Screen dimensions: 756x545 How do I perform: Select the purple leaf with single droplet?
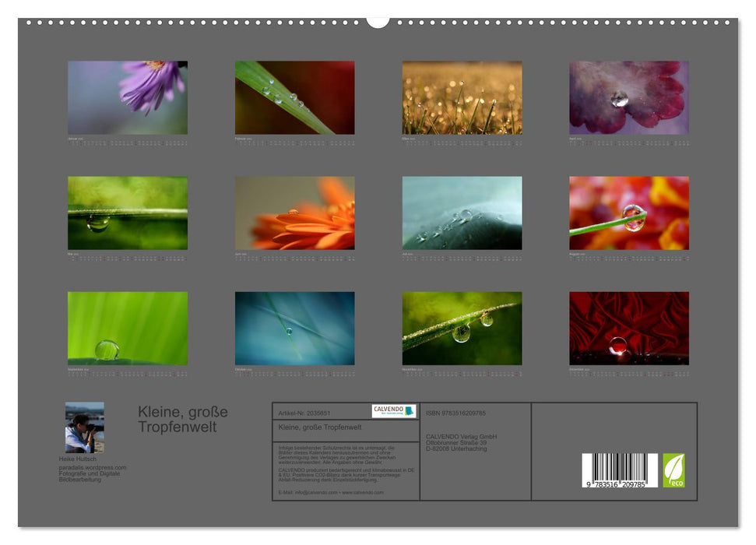(628, 97)
